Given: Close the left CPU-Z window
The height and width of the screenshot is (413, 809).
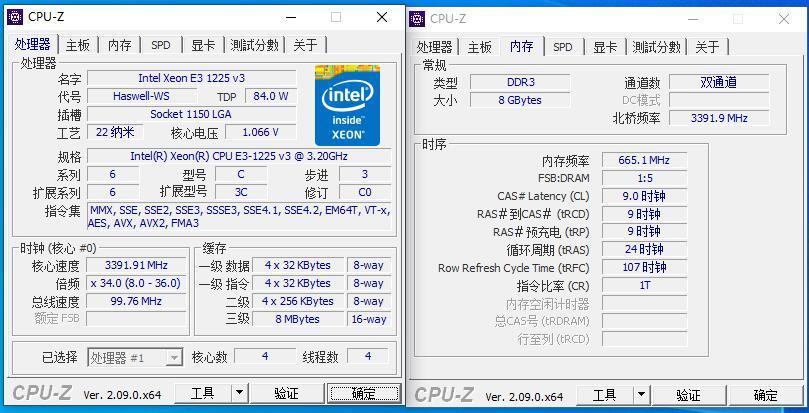Looking at the screenshot, I should click(382, 17).
